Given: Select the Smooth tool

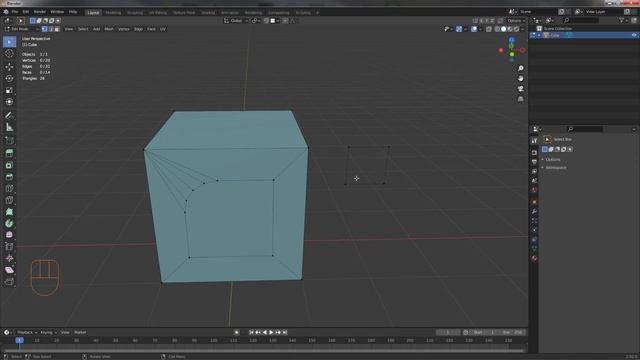Looking at the screenshot, I should [9, 235].
